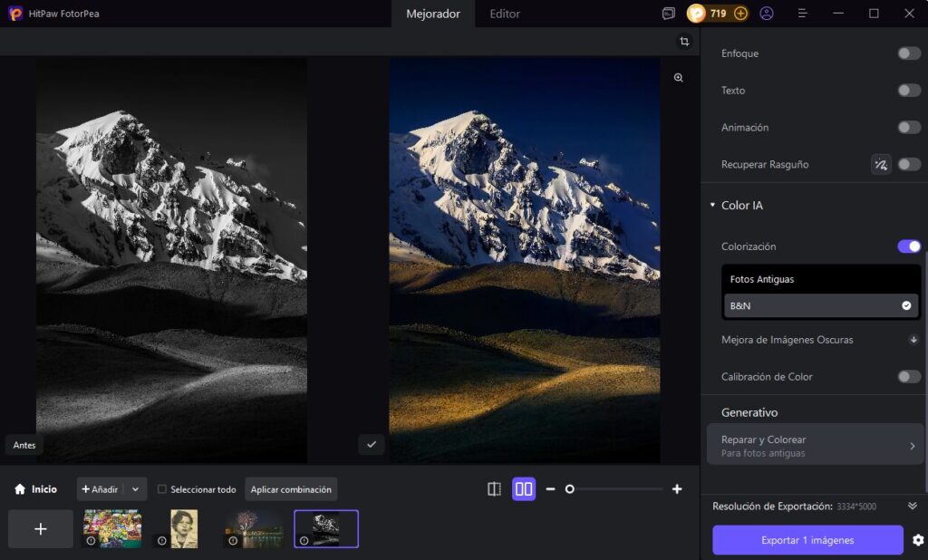This screenshot has width=928, height=560.
Task: Click the zoom slider handle
Action: pos(569,489)
